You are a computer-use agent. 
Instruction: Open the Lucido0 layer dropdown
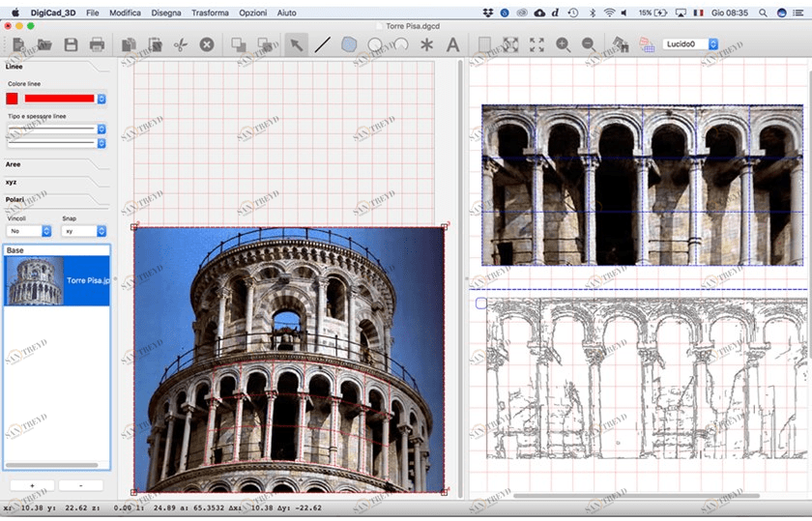click(x=690, y=44)
